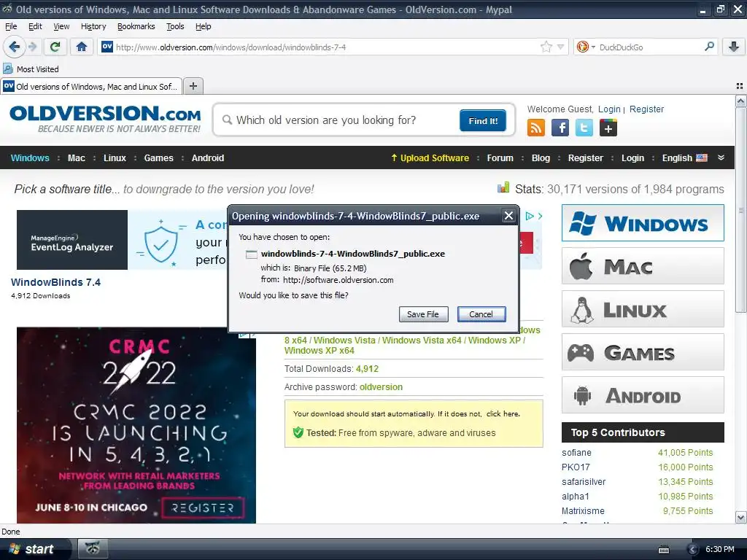
Task: Click the Find It! button
Action: pyautogui.click(x=483, y=120)
